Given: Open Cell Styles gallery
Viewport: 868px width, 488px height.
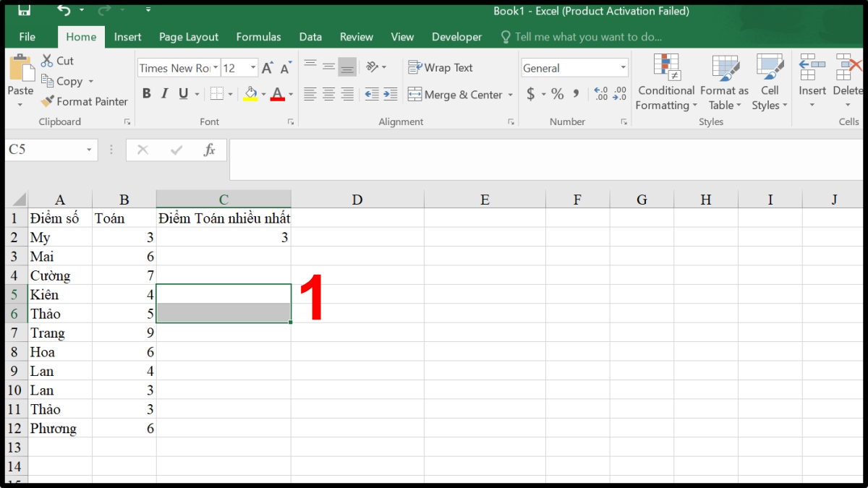Looking at the screenshot, I should (x=770, y=82).
